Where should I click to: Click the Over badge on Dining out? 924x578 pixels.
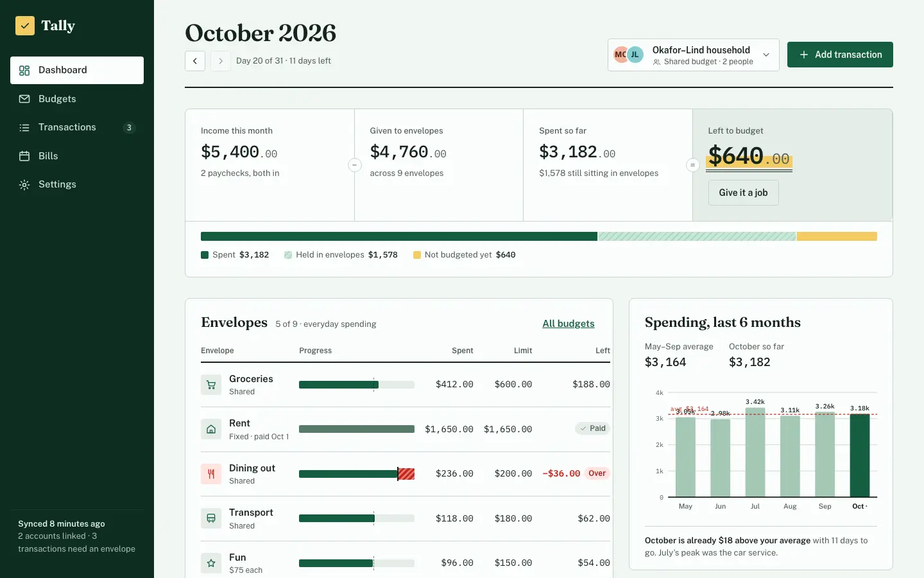[x=597, y=473]
